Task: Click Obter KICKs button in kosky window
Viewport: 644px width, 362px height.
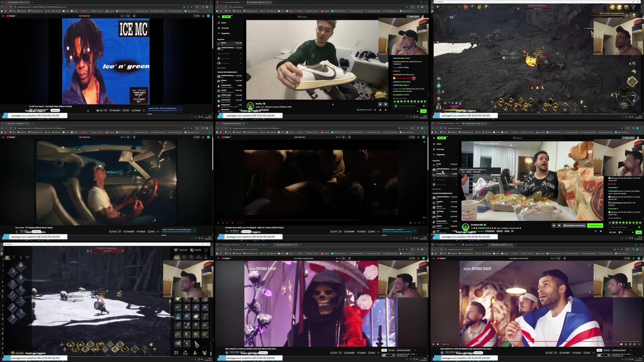Action: click(x=413, y=17)
